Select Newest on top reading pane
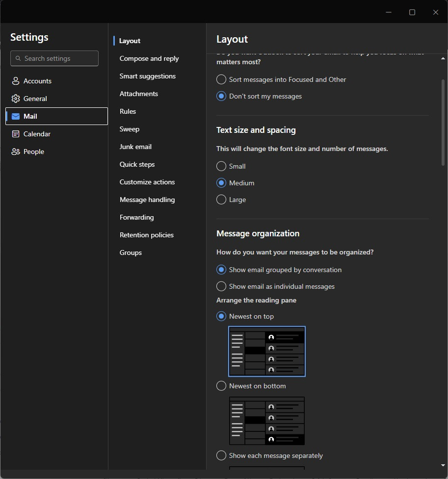 click(221, 316)
